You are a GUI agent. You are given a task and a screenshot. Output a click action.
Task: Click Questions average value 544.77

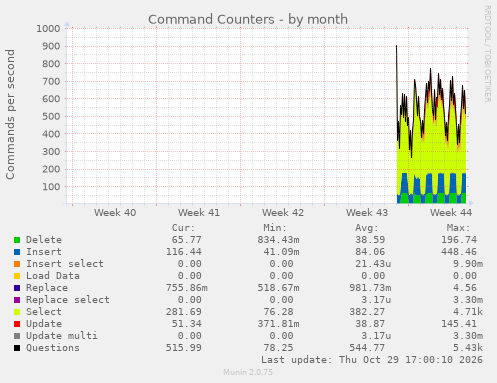pyautogui.click(x=367, y=348)
